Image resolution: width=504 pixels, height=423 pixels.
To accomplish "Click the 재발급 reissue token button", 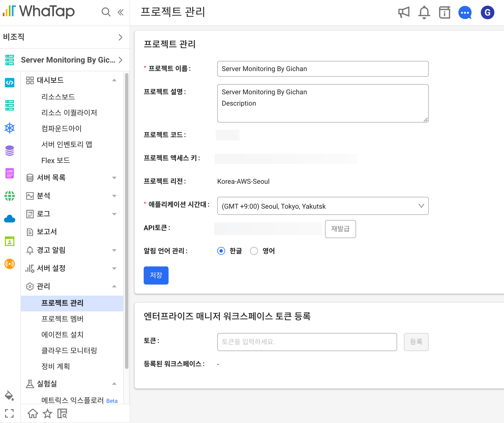I will (340, 229).
